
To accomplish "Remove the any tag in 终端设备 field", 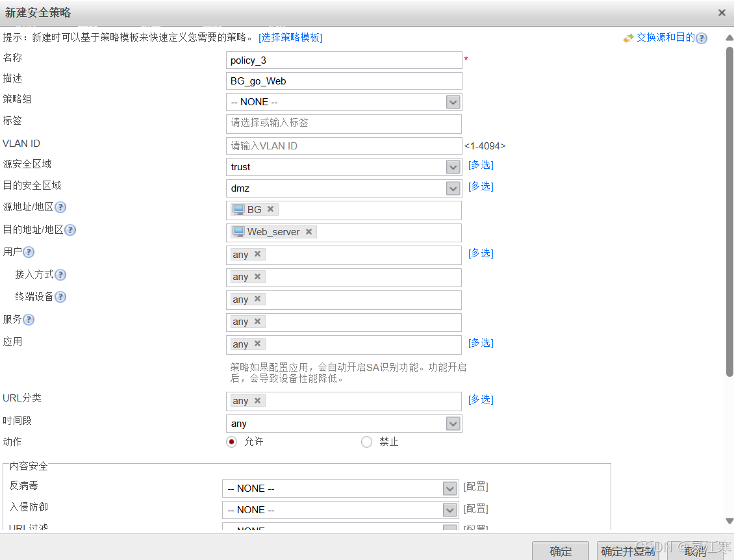I will pyautogui.click(x=257, y=299).
